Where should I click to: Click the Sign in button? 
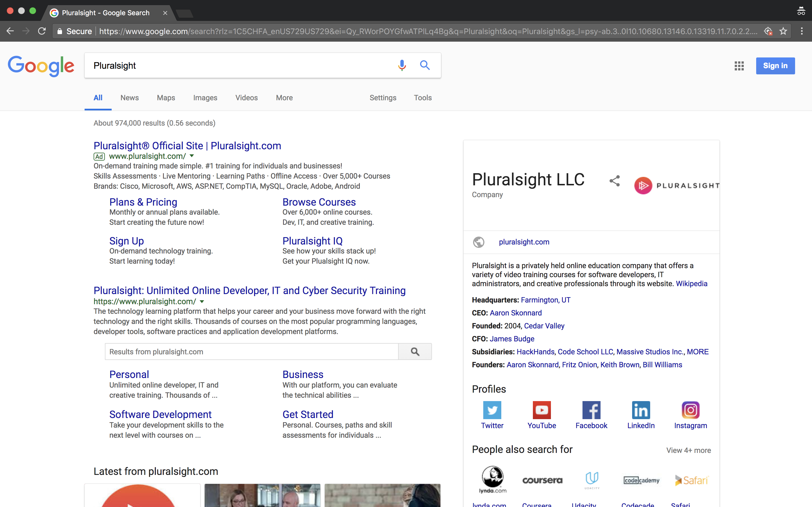coord(775,66)
